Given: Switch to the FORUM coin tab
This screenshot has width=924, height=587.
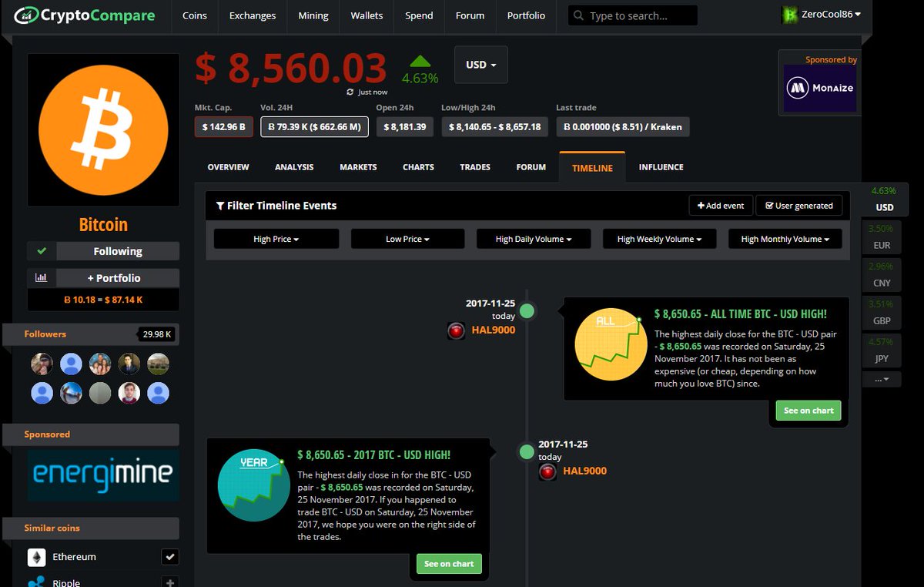Looking at the screenshot, I should 531,167.
